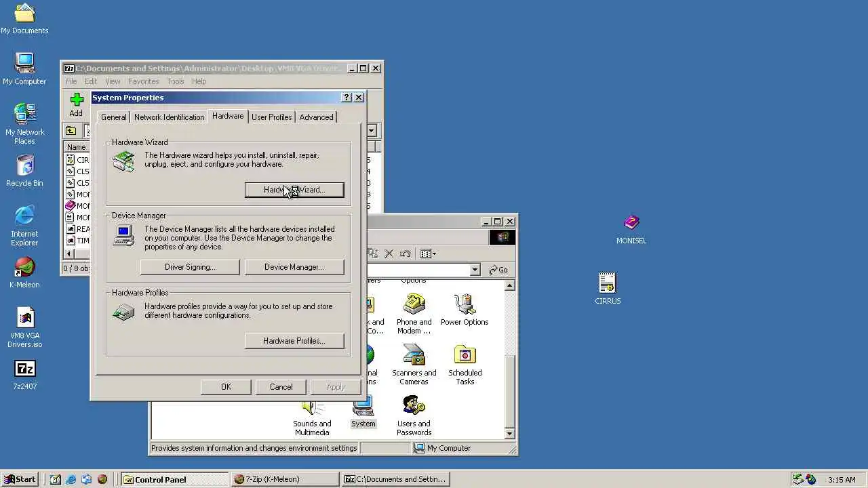
Task: Click the Go button in Control Panel
Action: coord(498,270)
